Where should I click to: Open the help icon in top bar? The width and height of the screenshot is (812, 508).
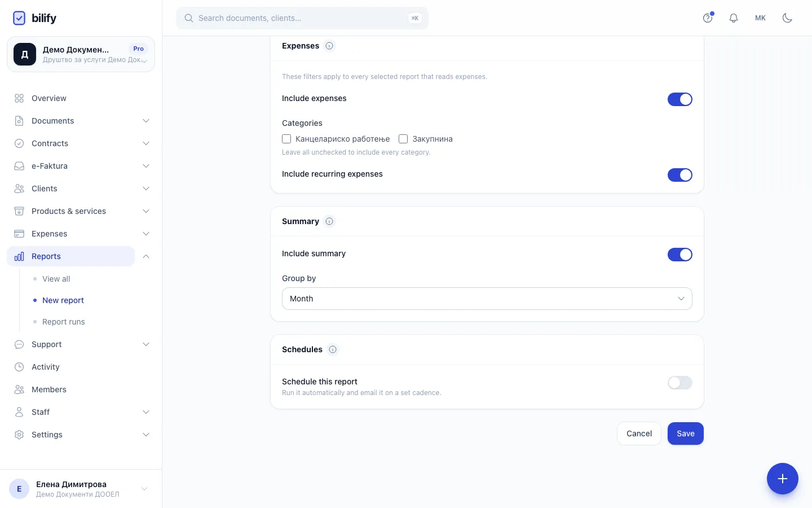[x=708, y=18]
